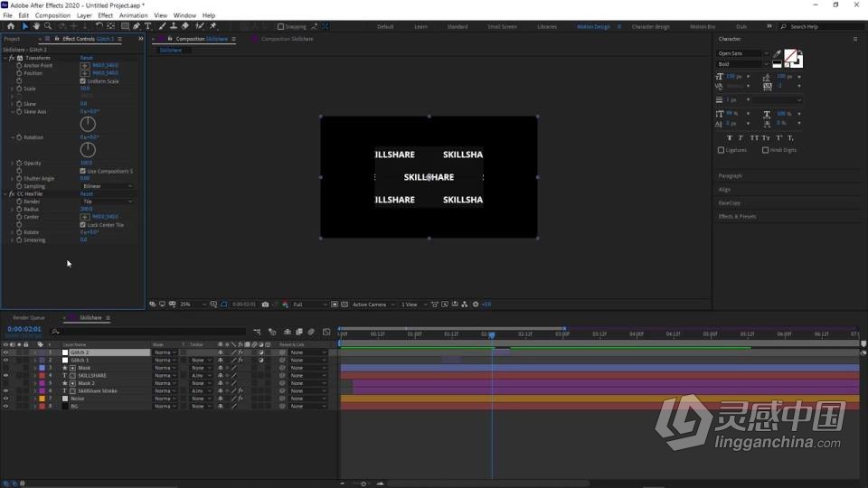Open the File menu

coord(8,15)
